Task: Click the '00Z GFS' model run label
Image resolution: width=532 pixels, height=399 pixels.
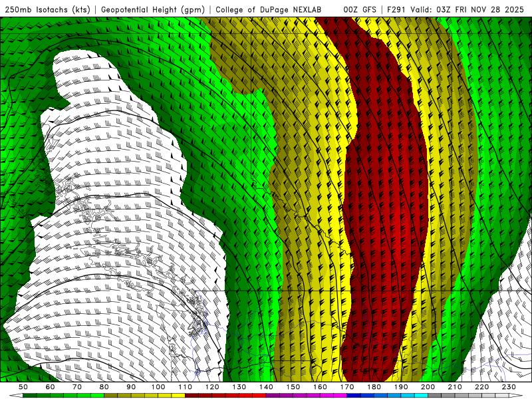Action: coord(360,10)
